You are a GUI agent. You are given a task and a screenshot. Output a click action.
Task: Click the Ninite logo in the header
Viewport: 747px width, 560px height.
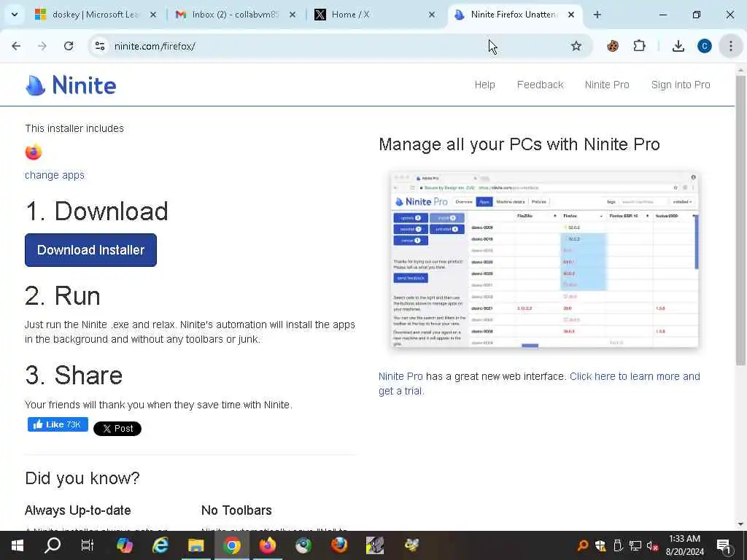(71, 85)
